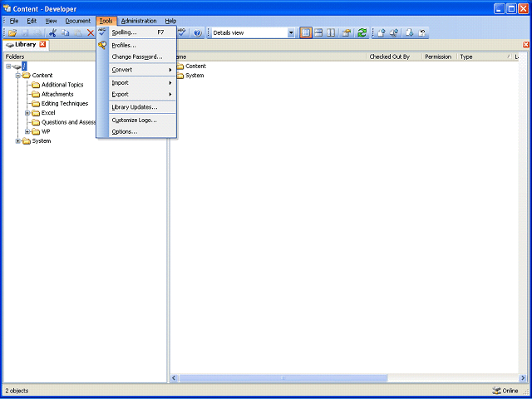The height and width of the screenshot is (399, 532).
Task: Click the horizontal scrollbar thumb
Action: pyautogui.click(x=283, y=378)
